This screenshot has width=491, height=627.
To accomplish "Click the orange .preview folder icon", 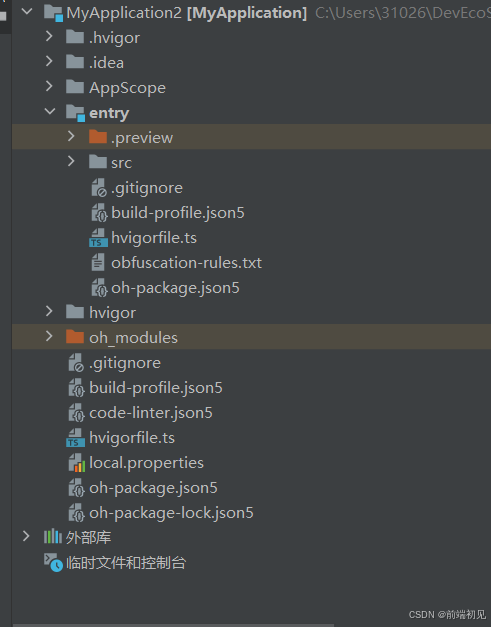I will [x=98, y=137].
